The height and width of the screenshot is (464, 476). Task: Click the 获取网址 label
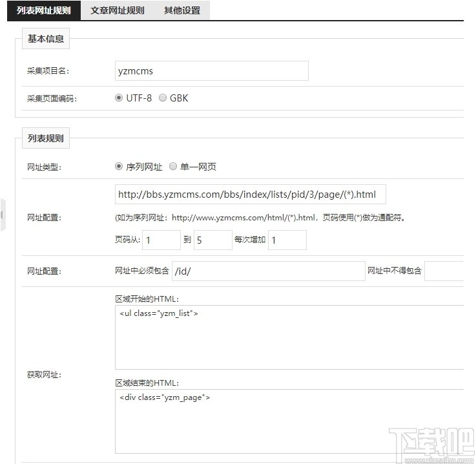(x=45, y=375)
